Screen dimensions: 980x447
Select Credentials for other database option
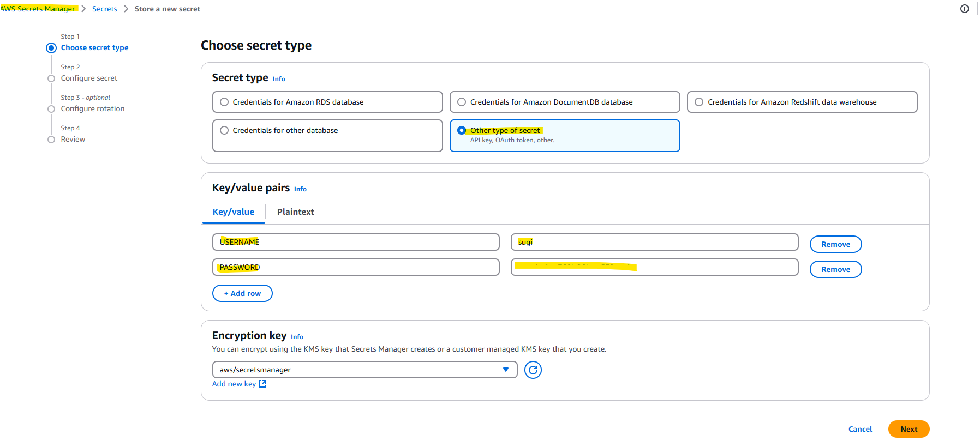click(327, 136)
